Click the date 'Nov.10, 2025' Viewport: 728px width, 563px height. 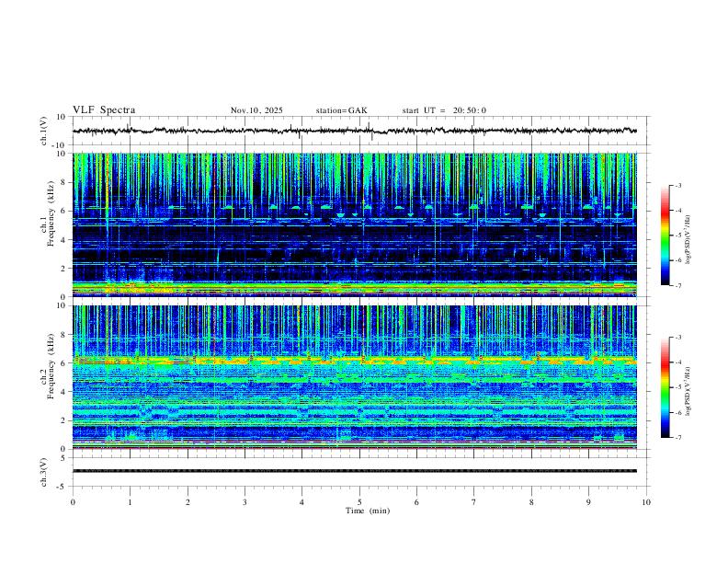256,110
